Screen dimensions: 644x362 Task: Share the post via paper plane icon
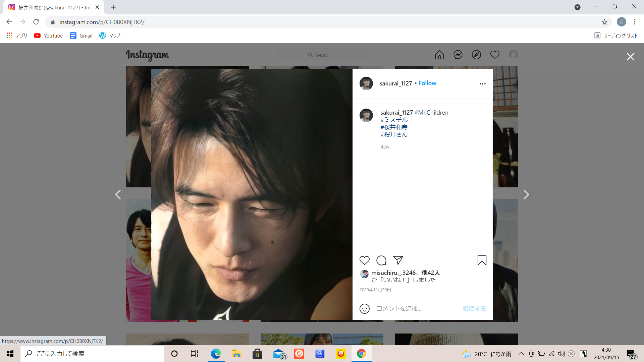point(398,260)
